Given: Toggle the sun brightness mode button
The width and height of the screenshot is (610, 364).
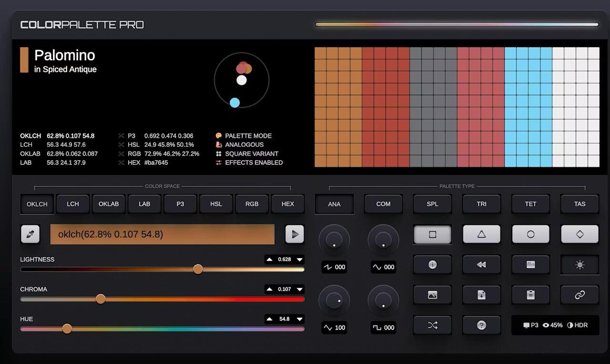Looking at the screenshot, I should tap(579, 265).
